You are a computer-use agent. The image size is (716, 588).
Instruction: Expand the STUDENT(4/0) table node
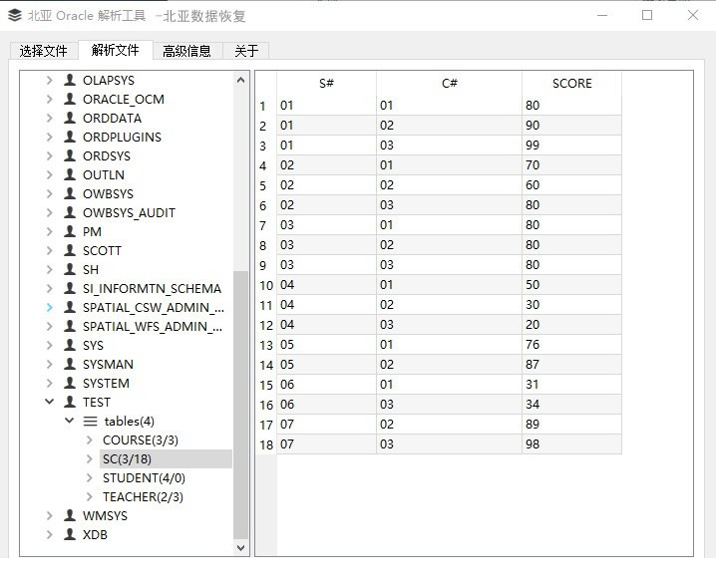pyautogui.click(x=90, y=477)
